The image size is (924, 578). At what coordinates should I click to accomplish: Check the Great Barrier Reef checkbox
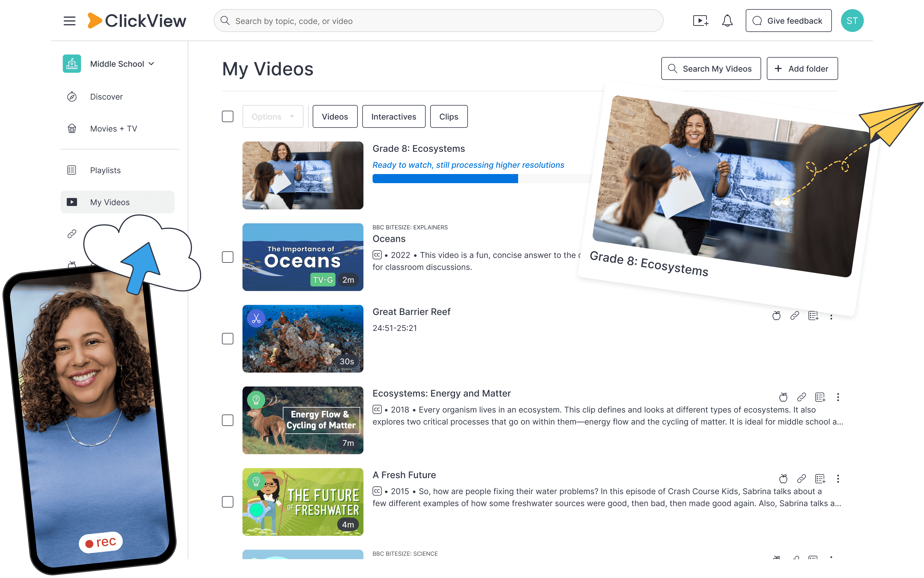[x=228, y=339]
